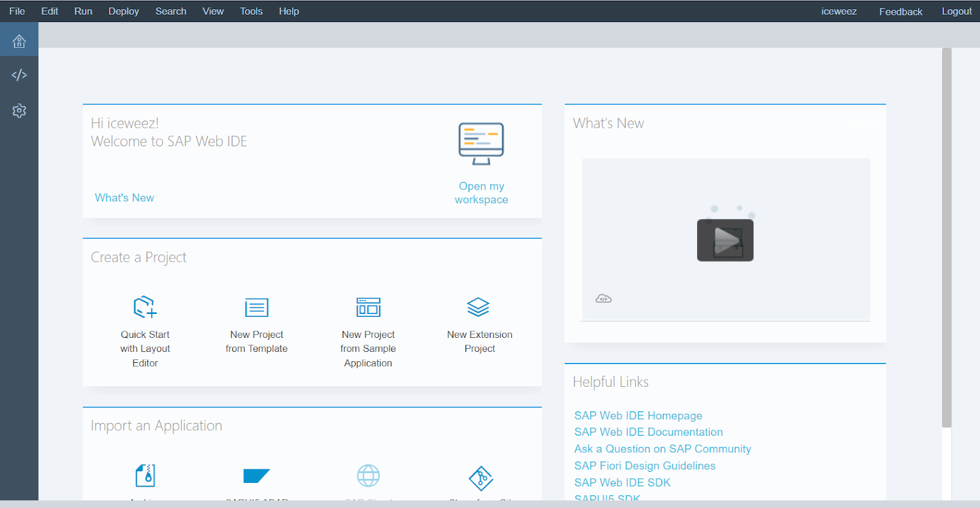This screenshot has height=508, width=980.
Task: Open Ask a Question on SAP Community link
Action: coord(663,449)
